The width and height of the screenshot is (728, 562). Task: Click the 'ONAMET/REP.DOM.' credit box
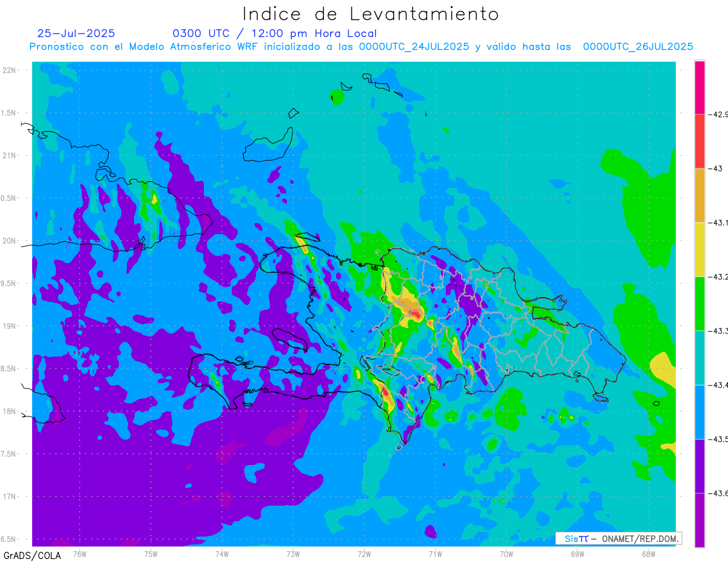click(x=618, y=538)
